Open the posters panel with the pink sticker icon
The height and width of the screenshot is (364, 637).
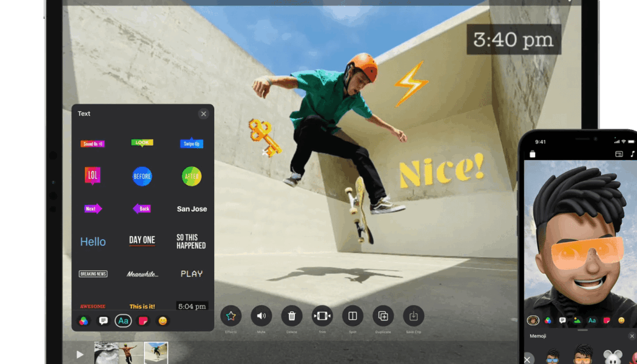click(x=143, y=320)
